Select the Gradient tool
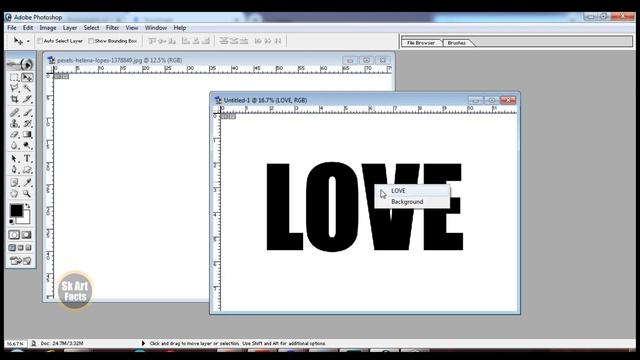 click(27, 134)
